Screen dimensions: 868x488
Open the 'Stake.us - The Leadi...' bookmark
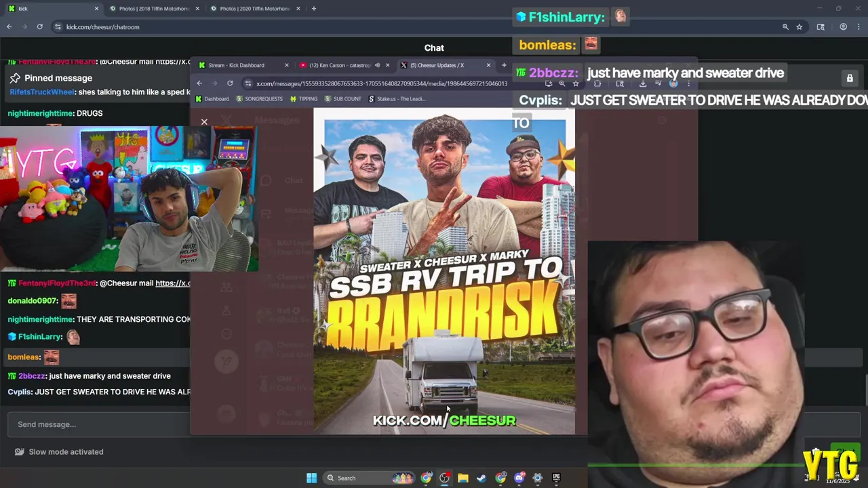397,99
